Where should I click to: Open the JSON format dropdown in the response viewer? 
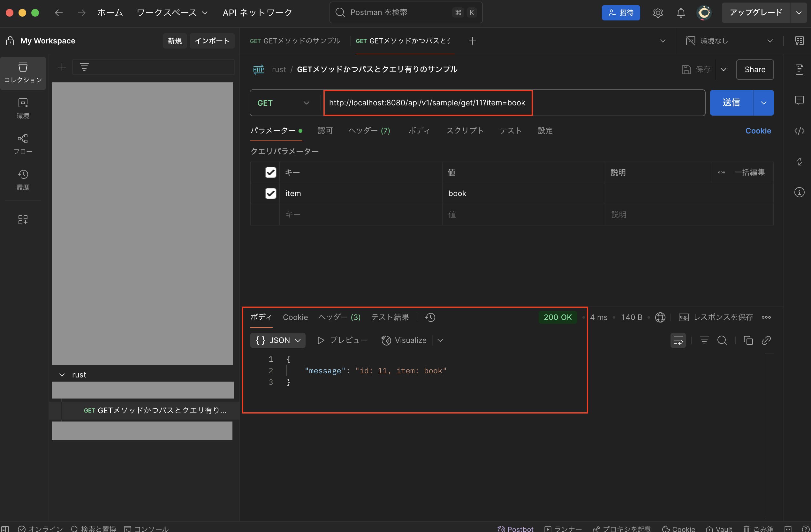click(x=278, y=340)
